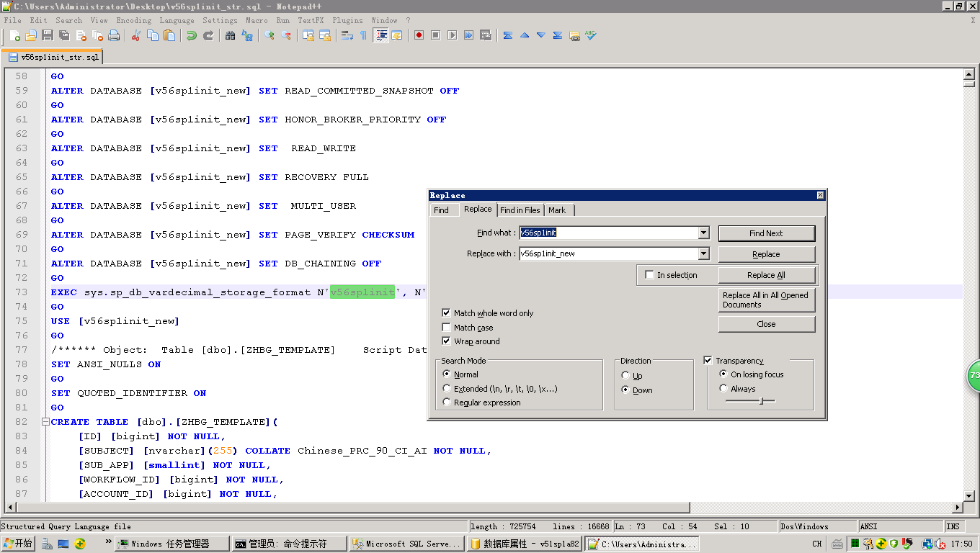Adjust the Transparency slider handle
The image size is (980, 553).
click(762, 401)
